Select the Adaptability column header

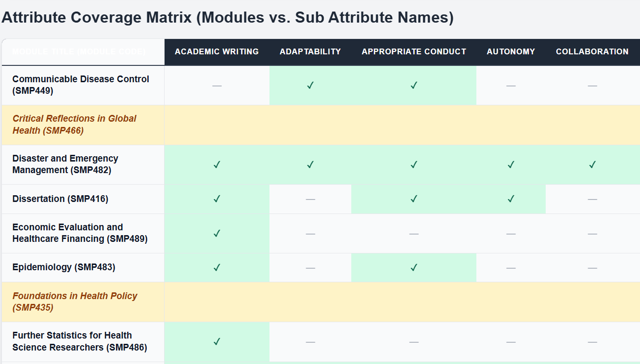[x=310, y=51]
